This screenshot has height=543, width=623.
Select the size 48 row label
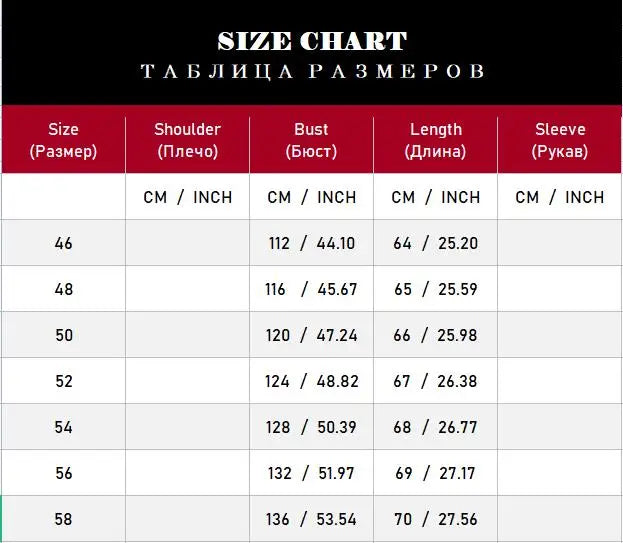tap(63, 289)
